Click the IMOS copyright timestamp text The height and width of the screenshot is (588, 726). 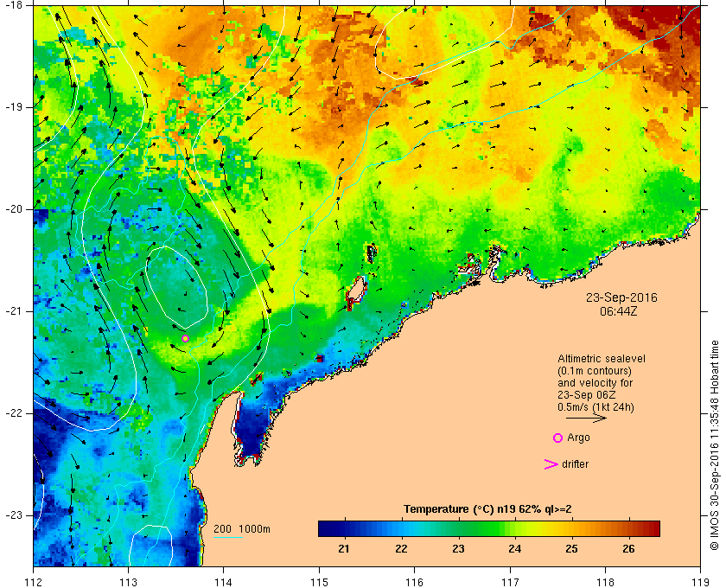pos(715,445)
